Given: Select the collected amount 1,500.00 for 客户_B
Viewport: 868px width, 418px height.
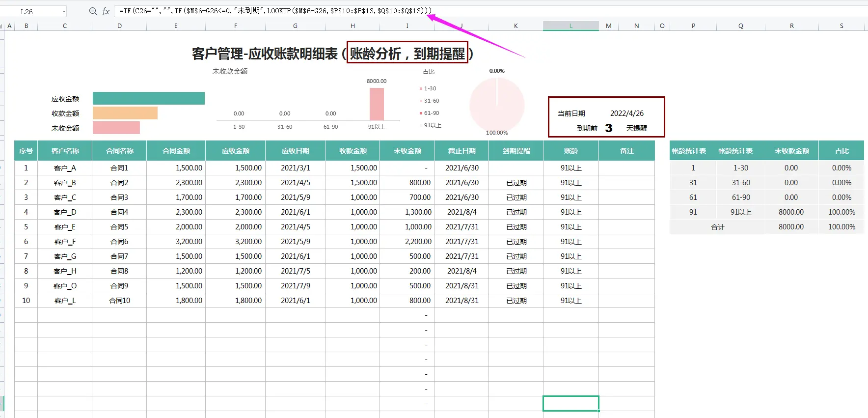Looking at the screenshot, I should (x=353, y=183).
